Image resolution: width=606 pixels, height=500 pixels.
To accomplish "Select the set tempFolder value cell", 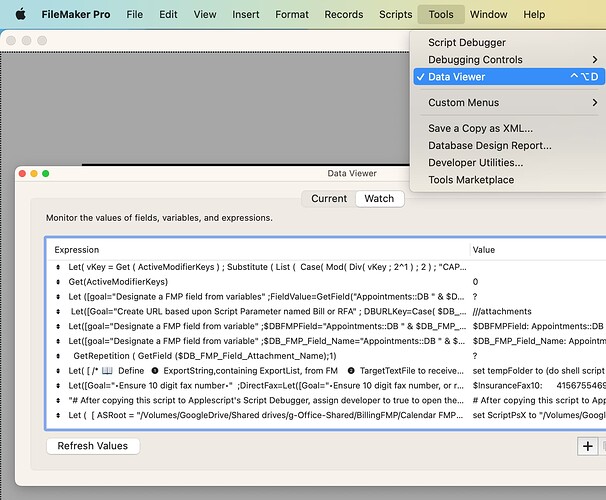I will coord(539,371).
